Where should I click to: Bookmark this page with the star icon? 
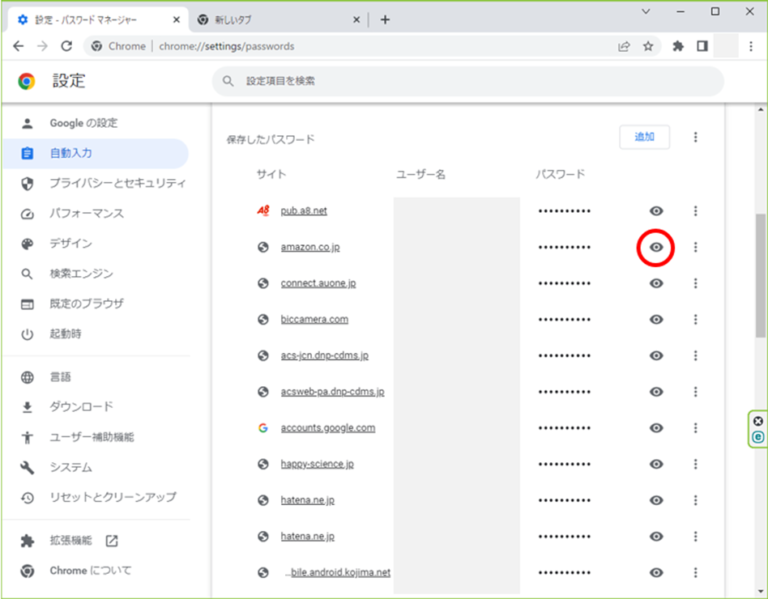coord(648,47)
